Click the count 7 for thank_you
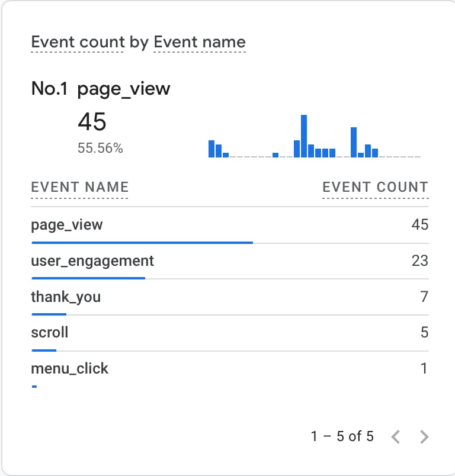 [424, 297]
